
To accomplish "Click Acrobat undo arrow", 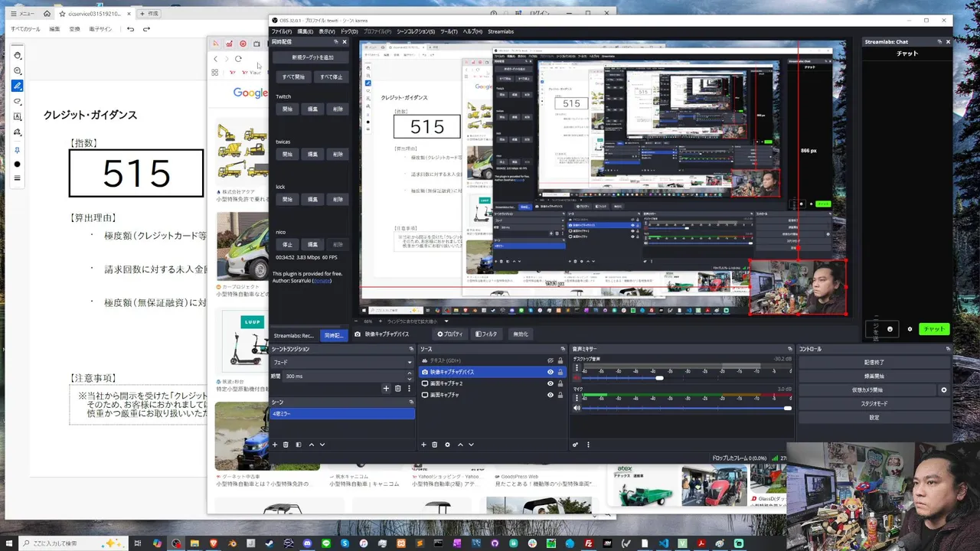I will pyautogui.click(x=130, y=29).
